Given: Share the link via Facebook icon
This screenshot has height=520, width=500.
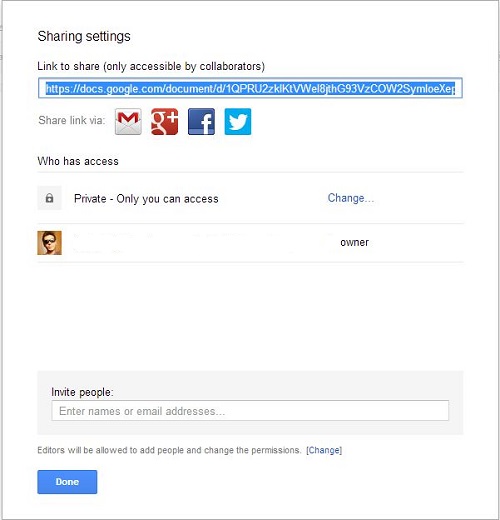Looking at the screenshot, I should click(x=201, y=121).
